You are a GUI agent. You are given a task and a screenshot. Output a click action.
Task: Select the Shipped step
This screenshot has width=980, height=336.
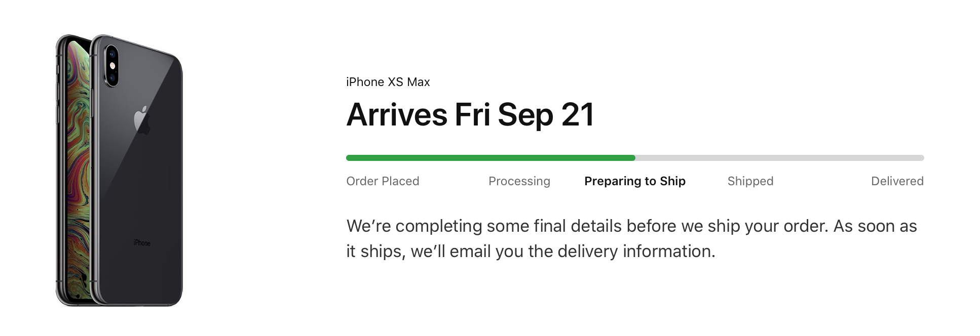point(750,181)
